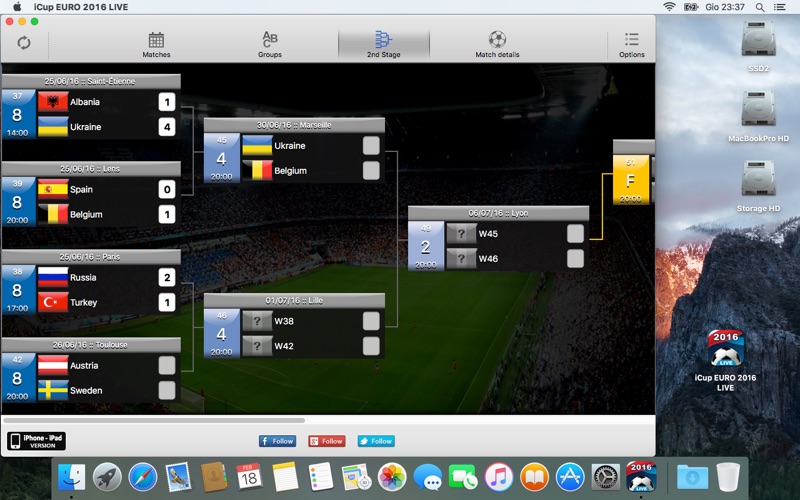Select the yellow Final match tile
Screen dimensions: 800x500
pos(631,180)
